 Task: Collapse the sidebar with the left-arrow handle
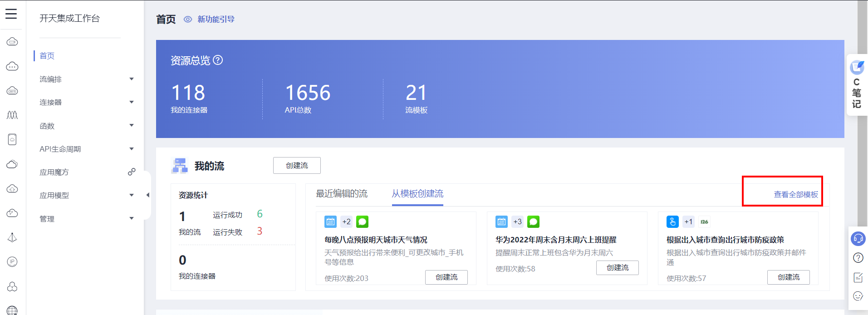tap(147, 195)
